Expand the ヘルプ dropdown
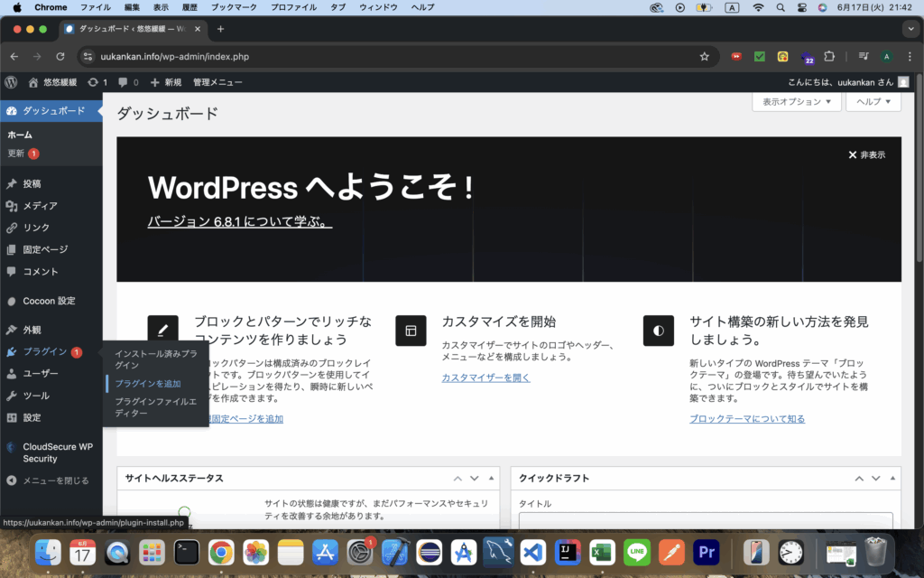924x578 pixels. point(873,102)
